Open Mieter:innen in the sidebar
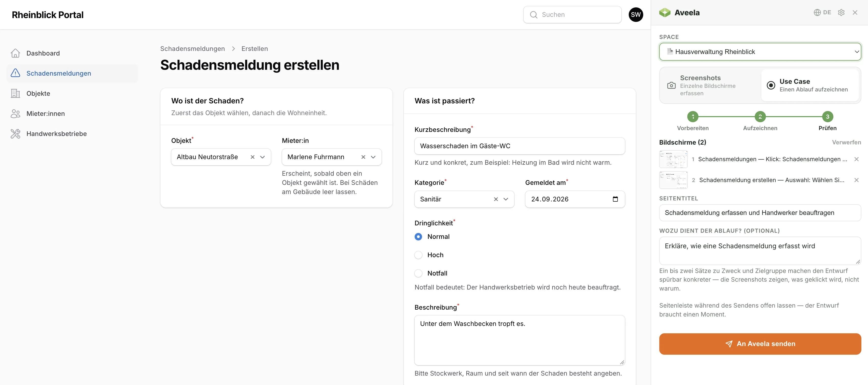This screenshot has height=385, width=868. pos(72,114)
